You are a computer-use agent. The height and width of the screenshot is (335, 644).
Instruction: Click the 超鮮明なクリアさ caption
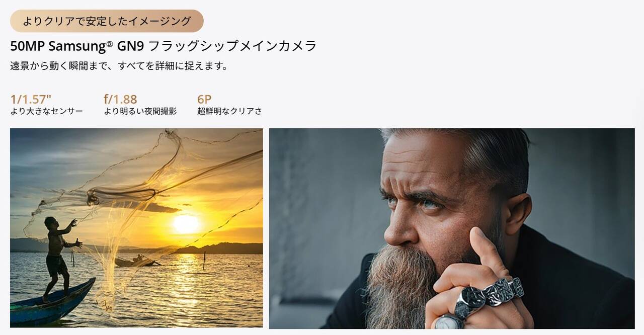229,111
